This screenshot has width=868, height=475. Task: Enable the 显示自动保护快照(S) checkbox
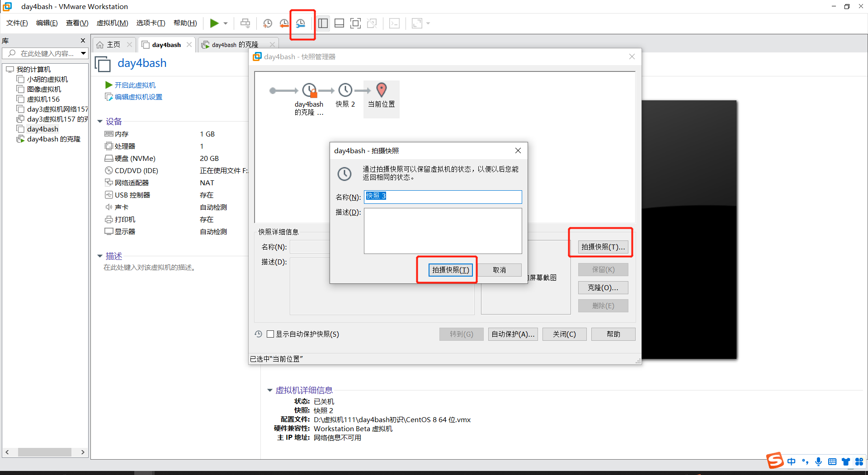[x=270, y=334]
